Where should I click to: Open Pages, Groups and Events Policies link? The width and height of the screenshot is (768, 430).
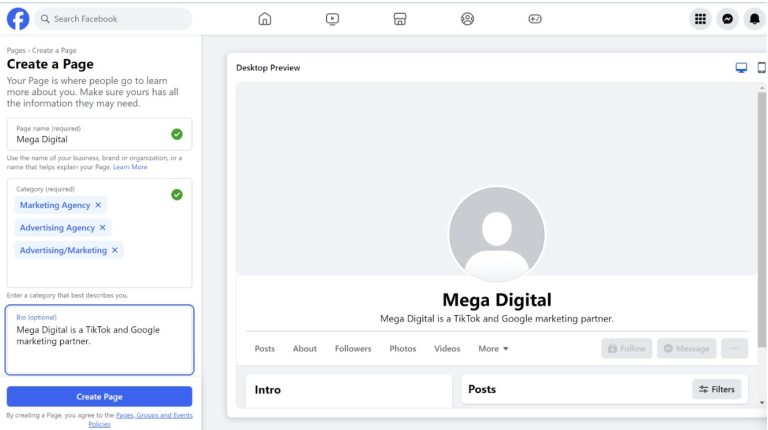[x=152, y=419]
